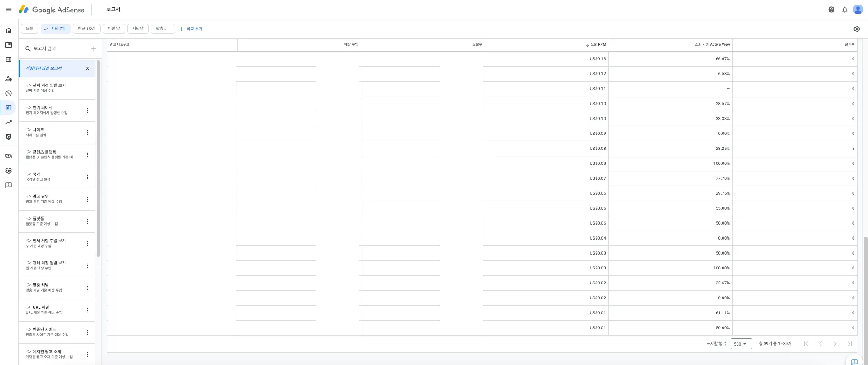Viewport: 868px width, 365px height.
Task: Jump to the last page arrow
Action: 849,344
